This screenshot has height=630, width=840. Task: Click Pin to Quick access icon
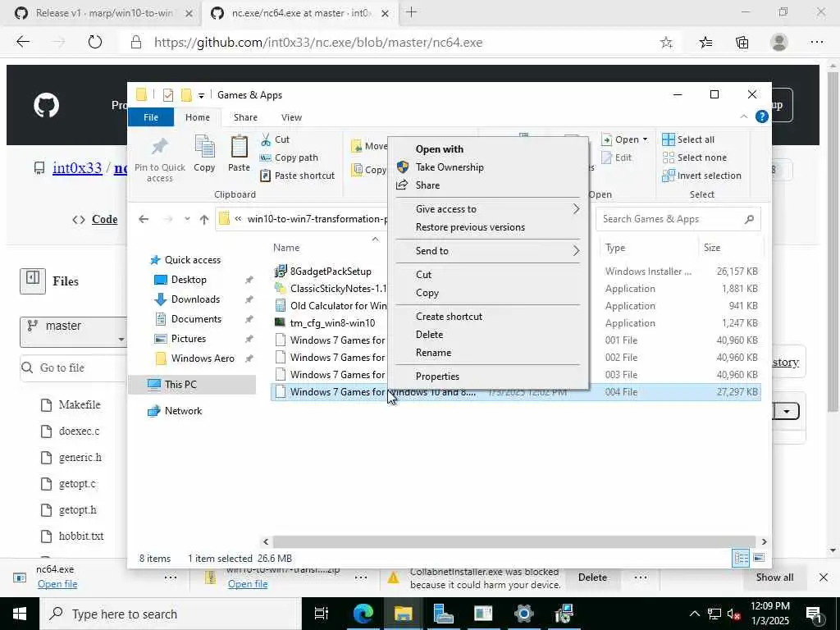[x=160, y=147]
